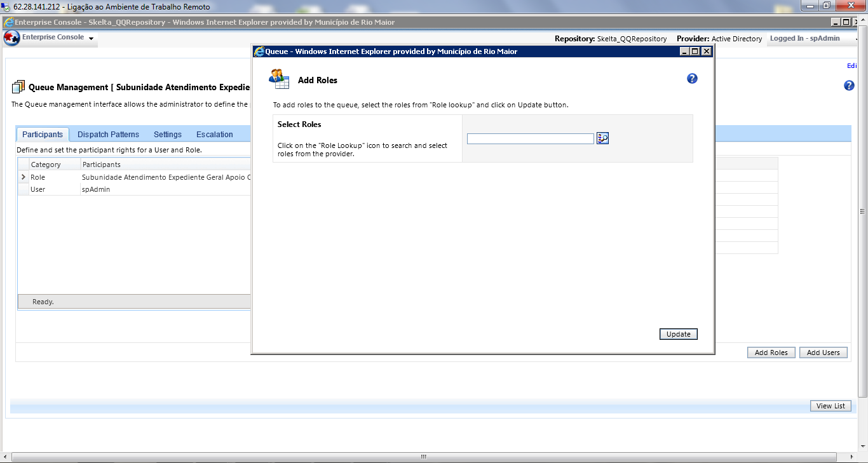Expand the Role row arrow

click(24, 177)
